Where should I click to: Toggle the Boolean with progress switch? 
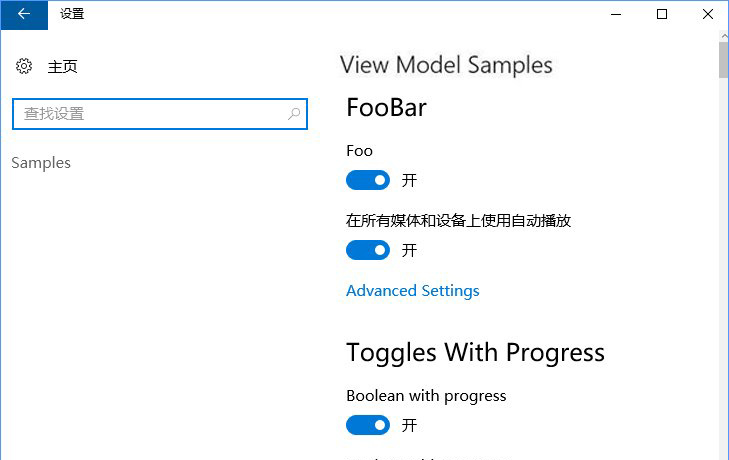[367, 425]
